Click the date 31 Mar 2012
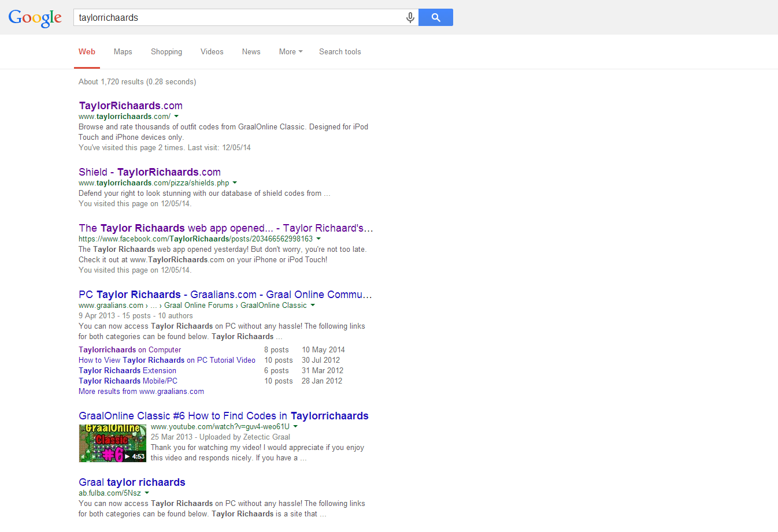 [323, 371]
